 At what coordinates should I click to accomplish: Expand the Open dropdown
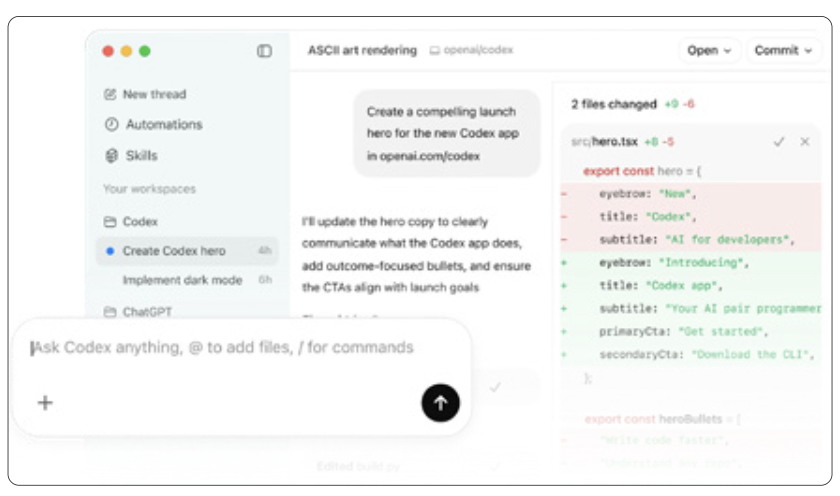click(708, 50)
